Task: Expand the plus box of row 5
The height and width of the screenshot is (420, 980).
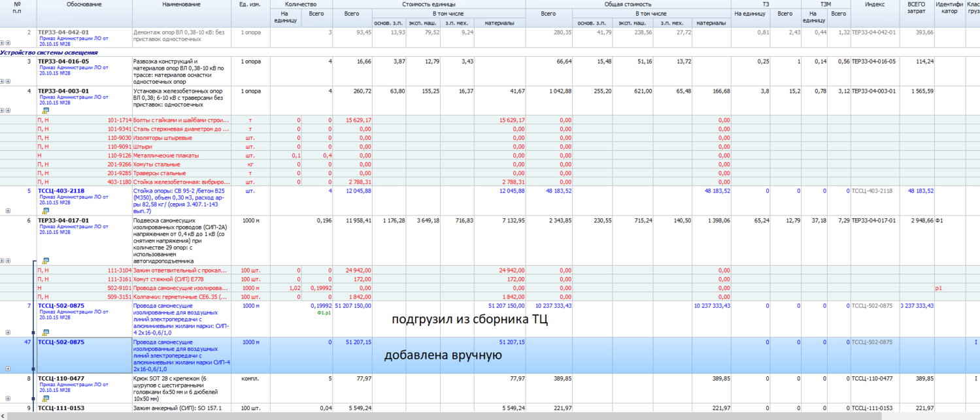Action: coord(8,211)
